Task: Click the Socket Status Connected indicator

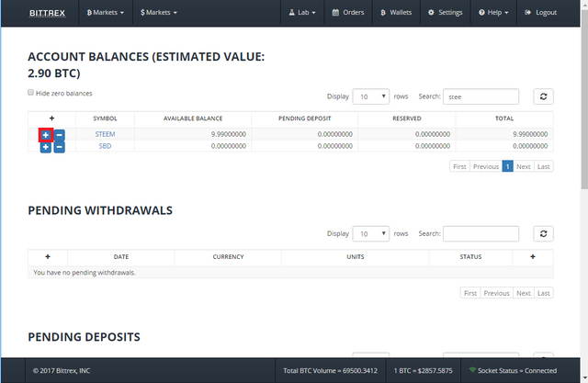Action: pyautogui.click(x=513, y=371)
